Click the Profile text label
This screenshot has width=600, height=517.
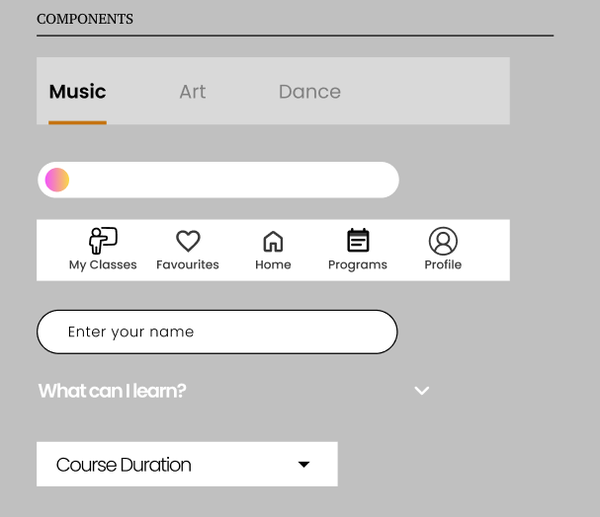[443, 265]
